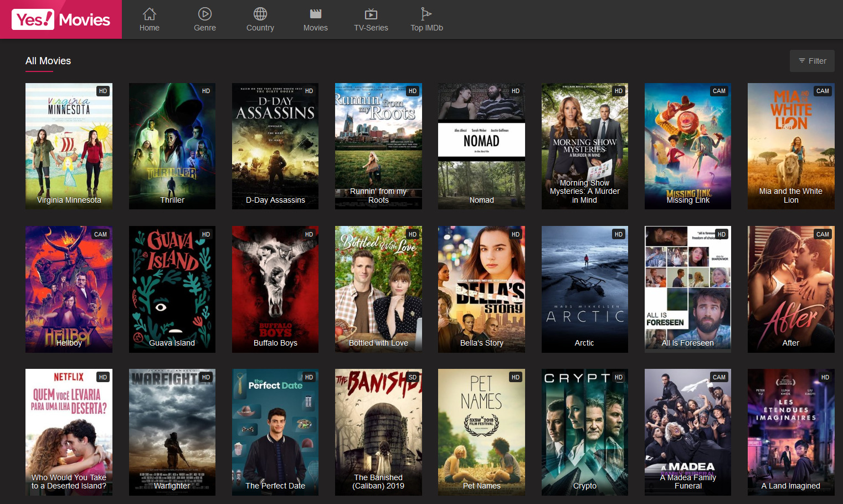Image resolution: width=843 pixels, height=504 pixels.
Task: Open the Filter button
Action: click(x=812, y=61)
